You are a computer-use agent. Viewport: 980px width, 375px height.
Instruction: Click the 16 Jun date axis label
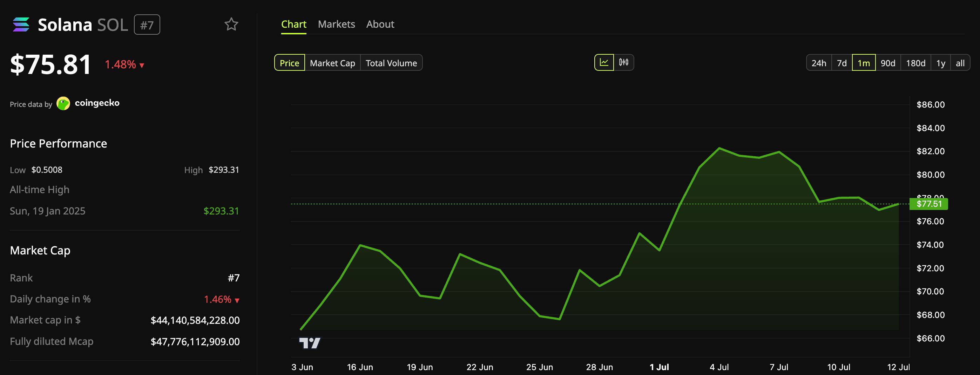click(x=360, y=367)
